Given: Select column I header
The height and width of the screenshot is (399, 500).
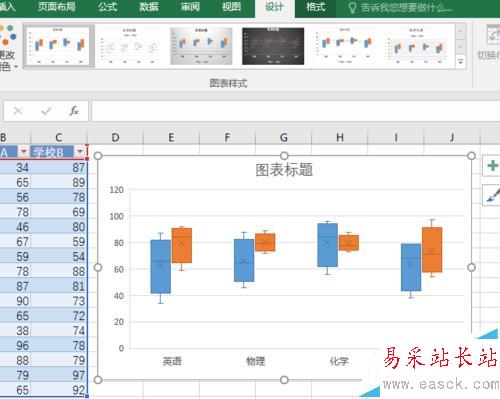Looking at the screenshot, I should [x=396, y=137].
